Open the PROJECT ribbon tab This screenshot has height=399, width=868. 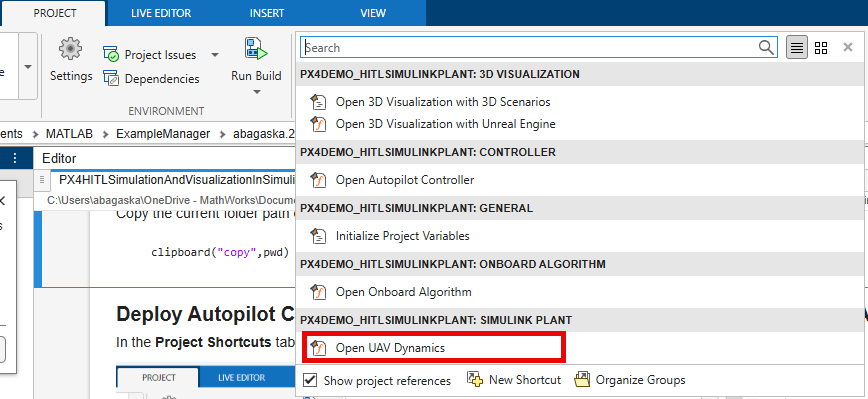point(55,13)
